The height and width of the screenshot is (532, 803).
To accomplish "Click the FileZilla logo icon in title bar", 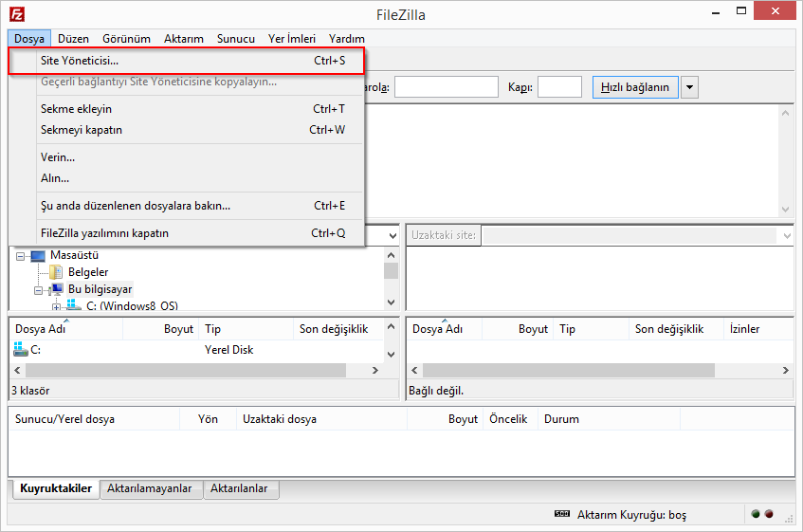I will pyautogui.click(x=17, y=14).
